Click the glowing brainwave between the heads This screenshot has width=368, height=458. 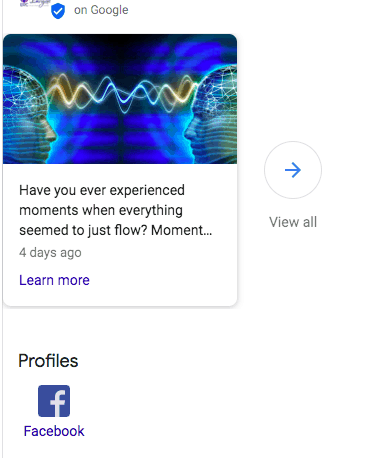point(120,92)
